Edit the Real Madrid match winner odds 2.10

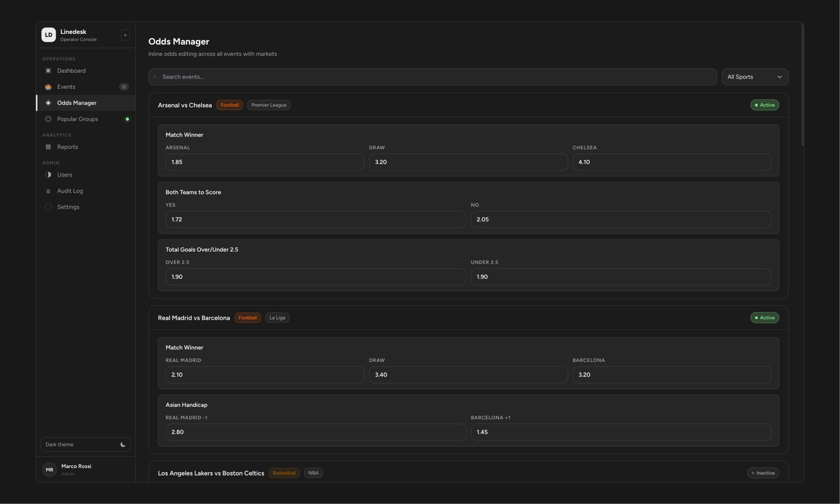(265, 375)
